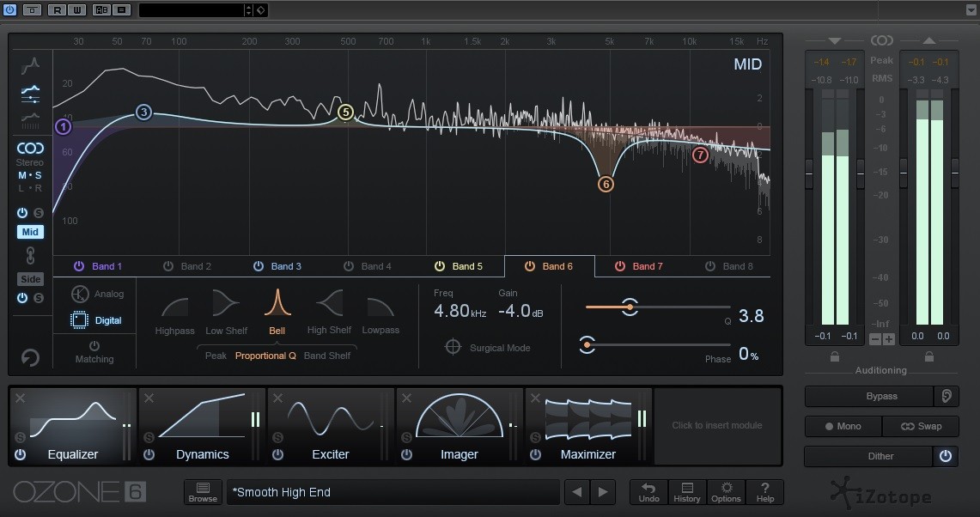
Task: Toggle Band 1 power
Action: [x=79, y=266]
